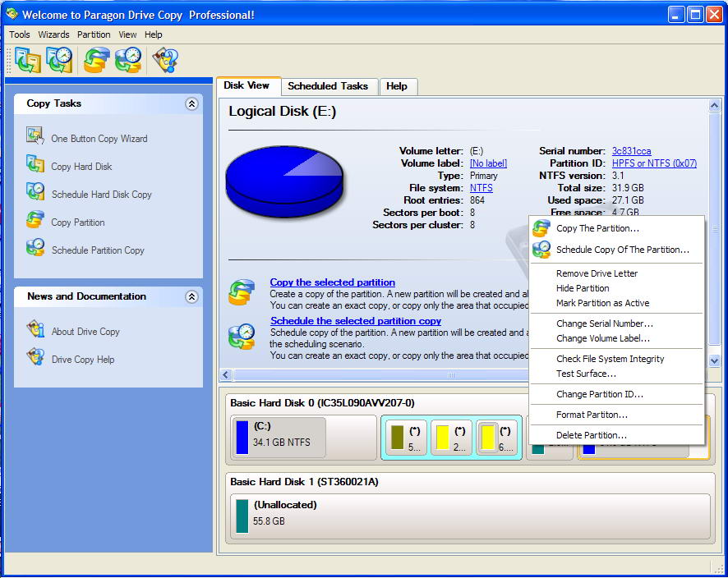The image size is (728, 578).
Task: Select the C: 34.1 GB NTFS partition
Action: (x=279, y=437)
